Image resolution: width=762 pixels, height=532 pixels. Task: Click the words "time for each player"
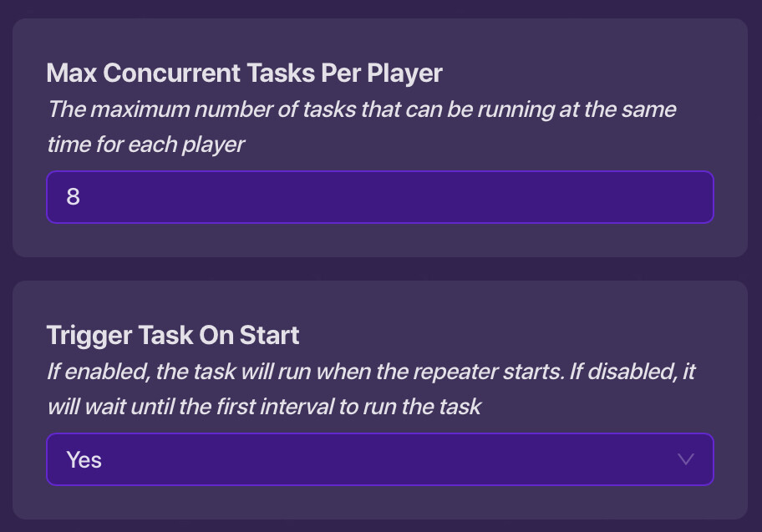click(x=146, y=144)
